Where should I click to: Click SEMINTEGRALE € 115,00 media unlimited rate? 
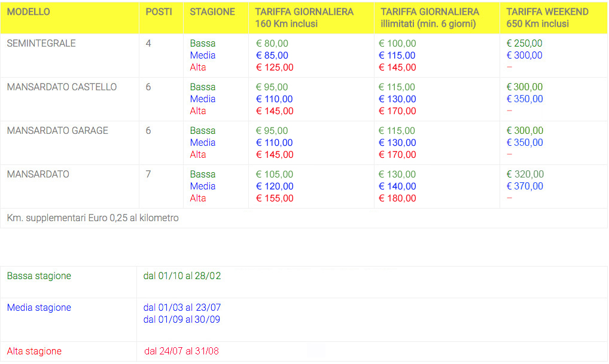397,56
